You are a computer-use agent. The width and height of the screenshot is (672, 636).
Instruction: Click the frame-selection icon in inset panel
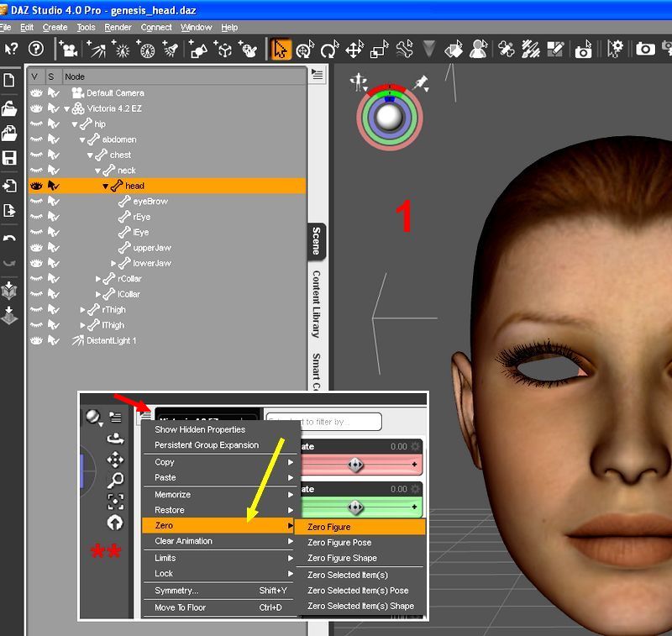115,502
